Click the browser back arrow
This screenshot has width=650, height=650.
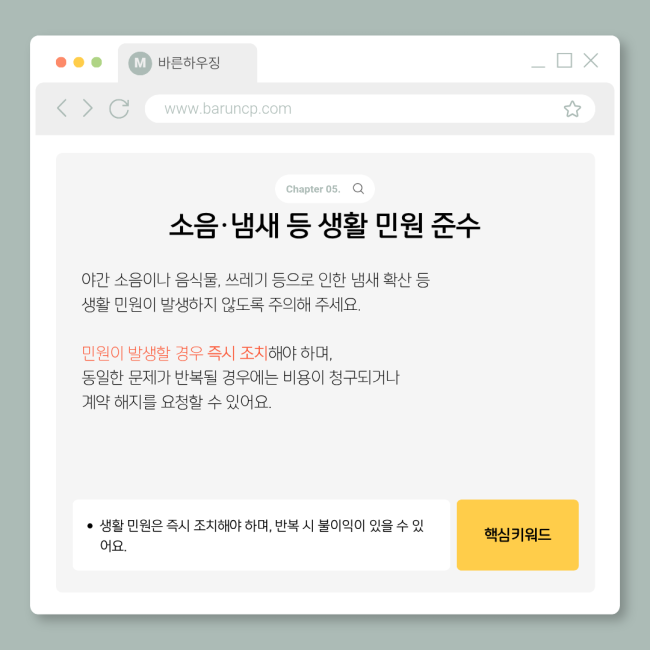click(x=62, y=108)
